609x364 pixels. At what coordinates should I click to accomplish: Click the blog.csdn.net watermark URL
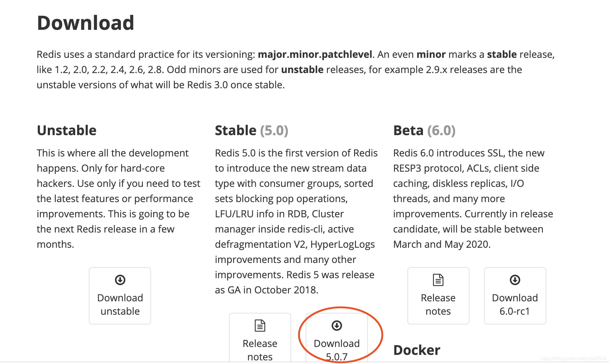pyautogui.click(x=573, y=359)
